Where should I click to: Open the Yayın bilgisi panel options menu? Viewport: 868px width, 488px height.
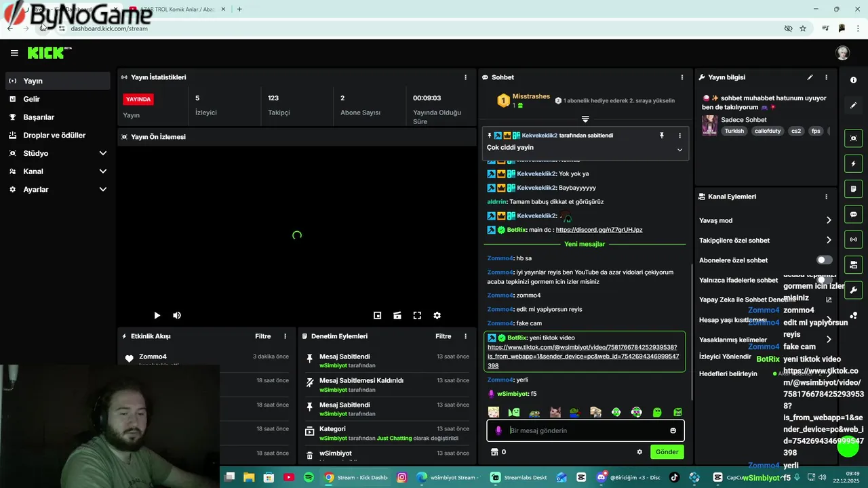pyautogui.click(x=826, y=77)
